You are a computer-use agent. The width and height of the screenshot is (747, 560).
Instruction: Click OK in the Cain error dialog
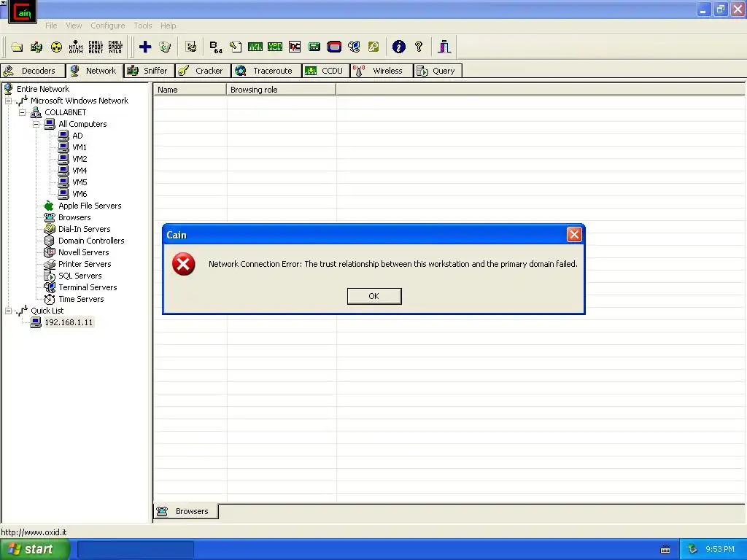click(x=374, y=296)
